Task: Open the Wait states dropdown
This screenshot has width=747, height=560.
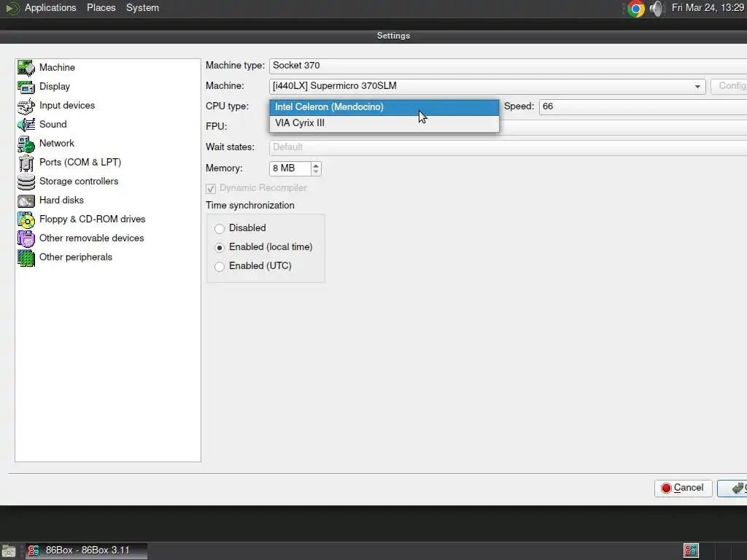Action: [508, 147]
